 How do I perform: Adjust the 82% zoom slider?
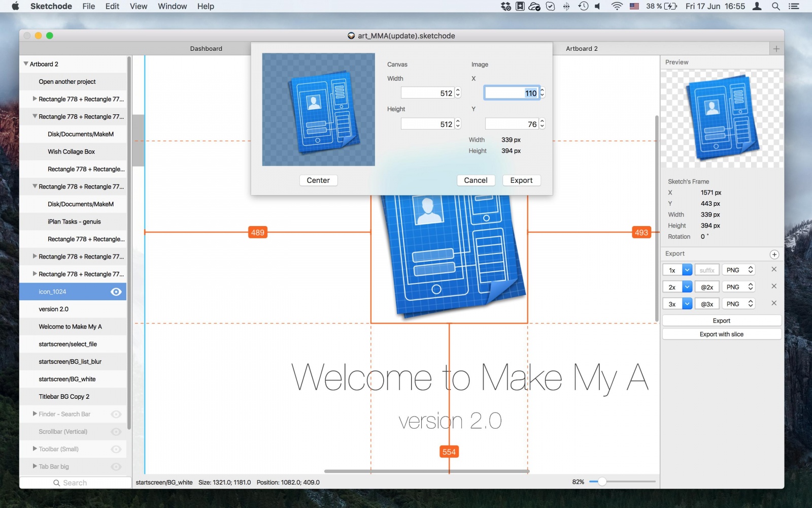tap(602, 482)
